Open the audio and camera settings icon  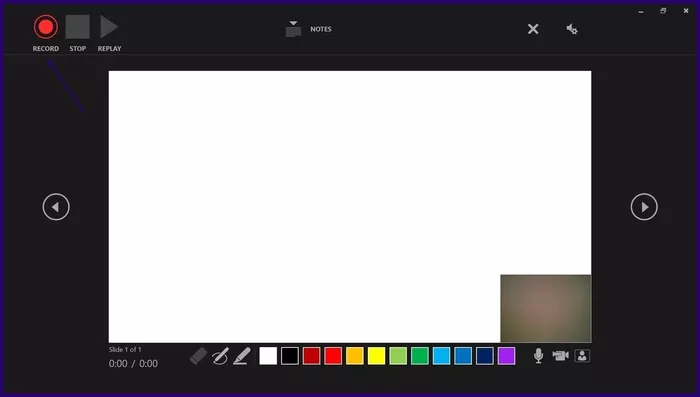point(572,29)
